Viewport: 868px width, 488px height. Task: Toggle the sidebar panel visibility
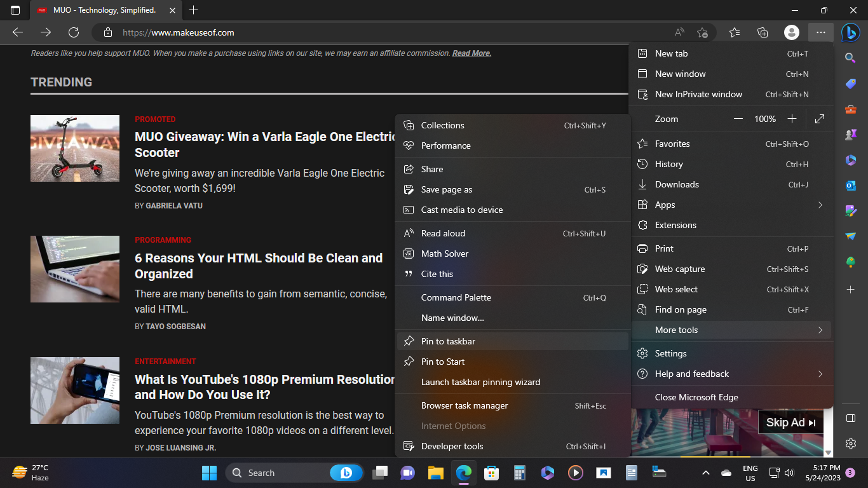coord(851,418)
